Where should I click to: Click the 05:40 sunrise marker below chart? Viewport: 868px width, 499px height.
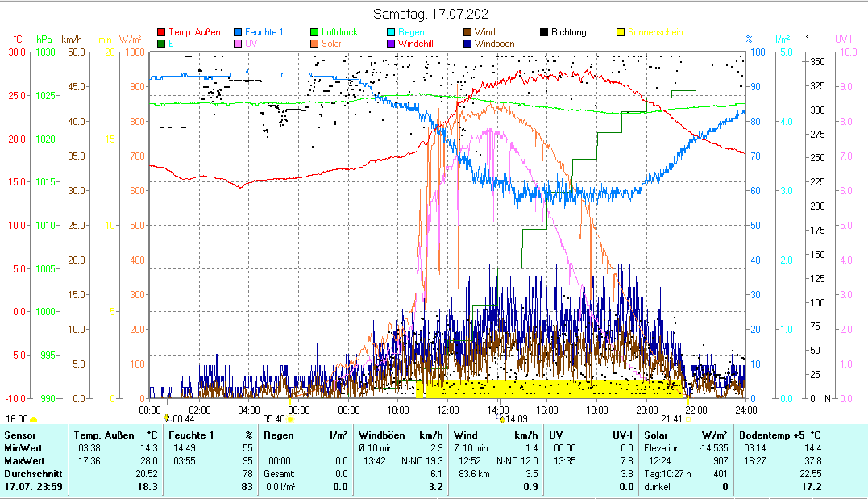(274, 419)
